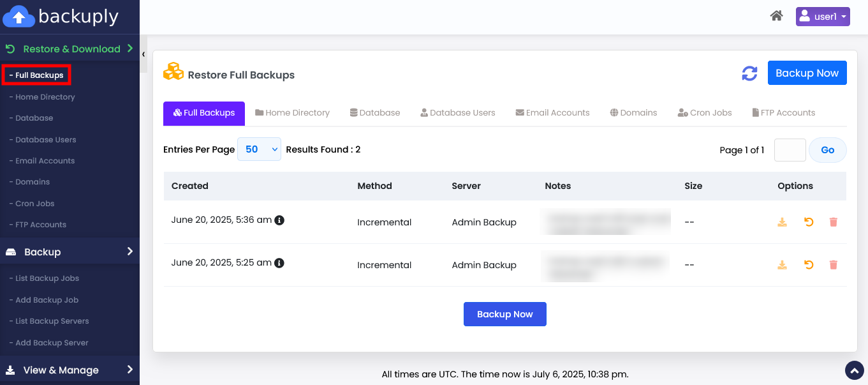Click the home icon in top bar
868x385 pixels.
(x=776, y=16)
